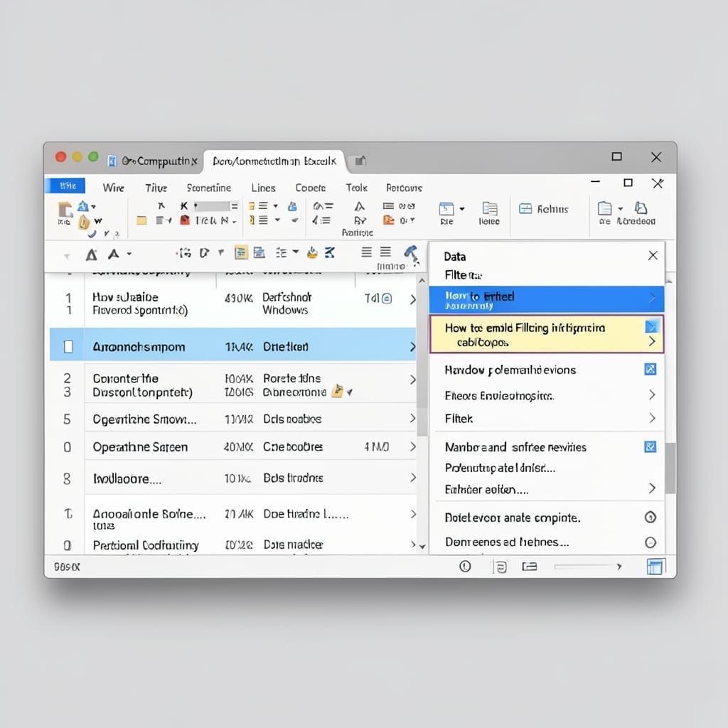Switch to the "Compputin" window tab
The height and width of the screenshot is (728, 728).
point(154,161)
